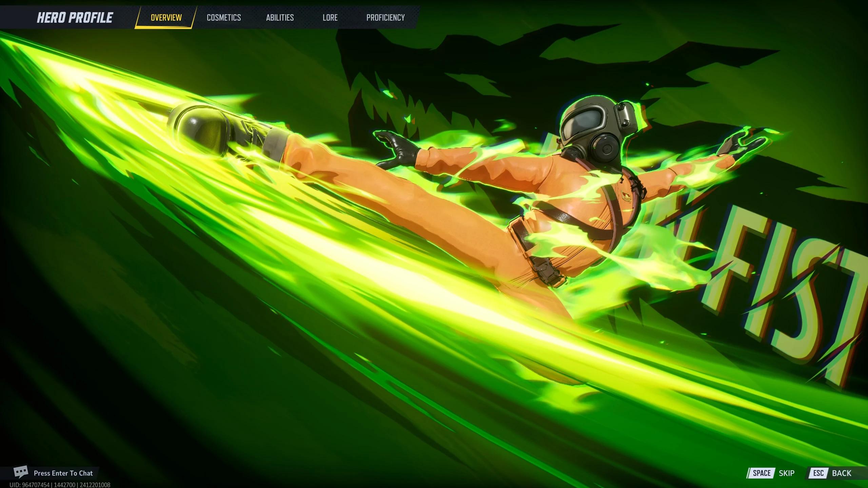Image resolution: width=868 pixels, height=488 pixels.
Task: Open the Abilities tab
Action: pyautogui.click(x=280, y=18)
